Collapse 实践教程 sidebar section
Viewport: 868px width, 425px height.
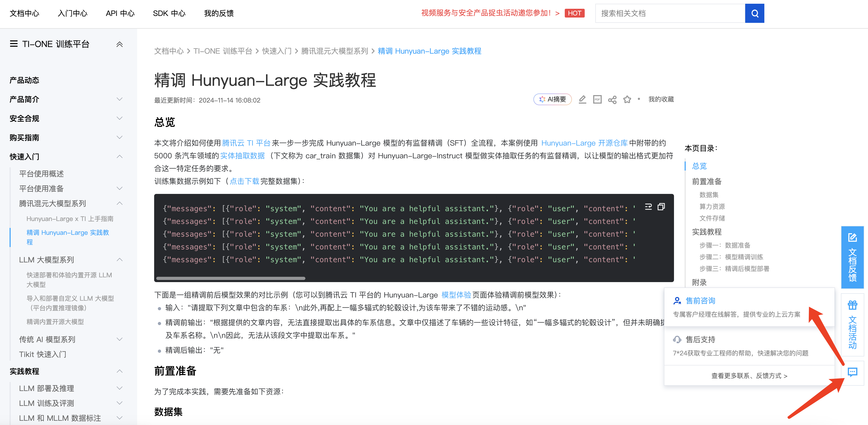coord(119,371)
